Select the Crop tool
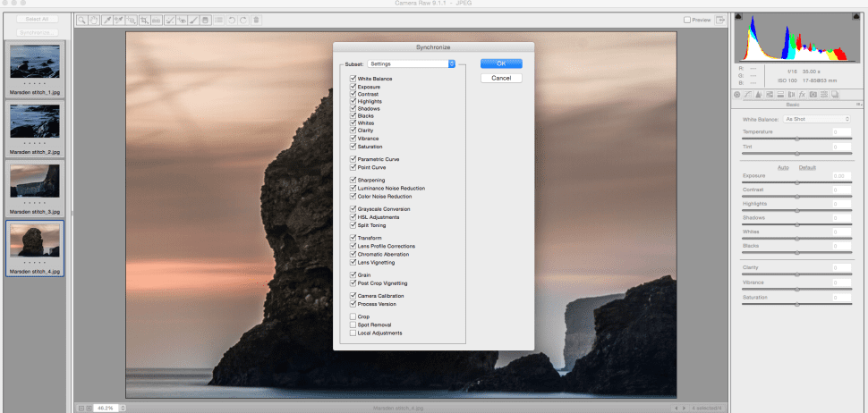Viewport: 868px width, 413px height. pyautogui.click(x=145, y=20)
